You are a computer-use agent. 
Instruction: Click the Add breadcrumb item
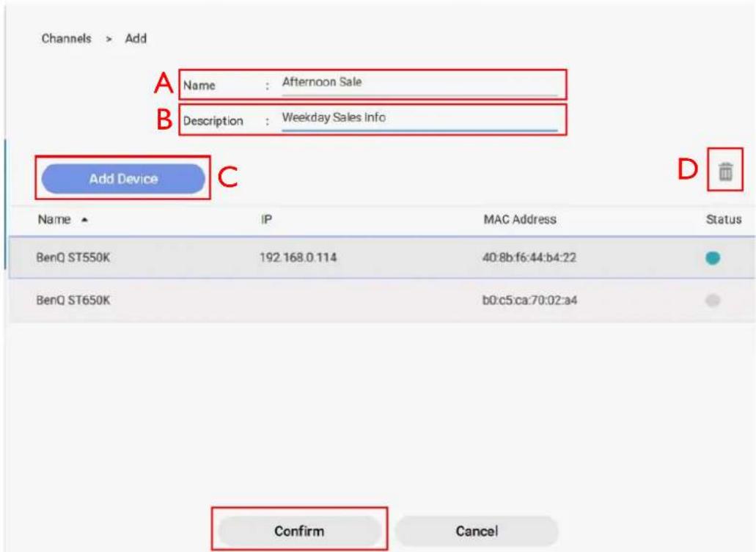click(x=136, y=39)
